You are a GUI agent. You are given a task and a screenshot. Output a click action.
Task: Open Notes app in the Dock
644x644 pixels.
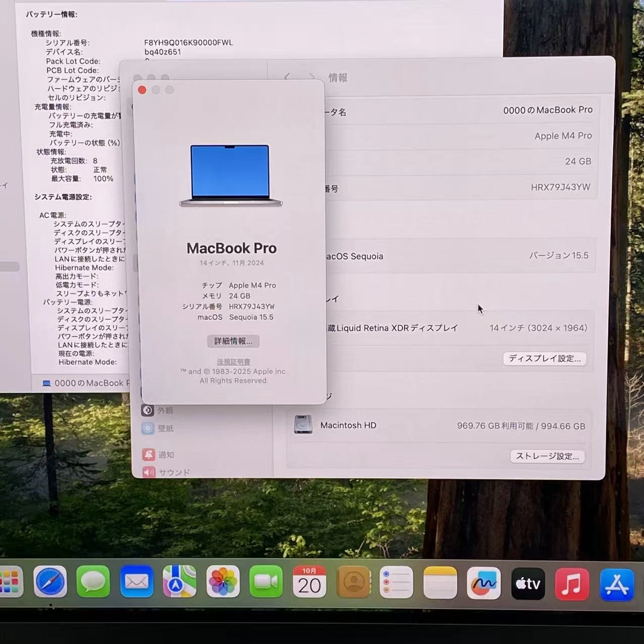(440, 583)
